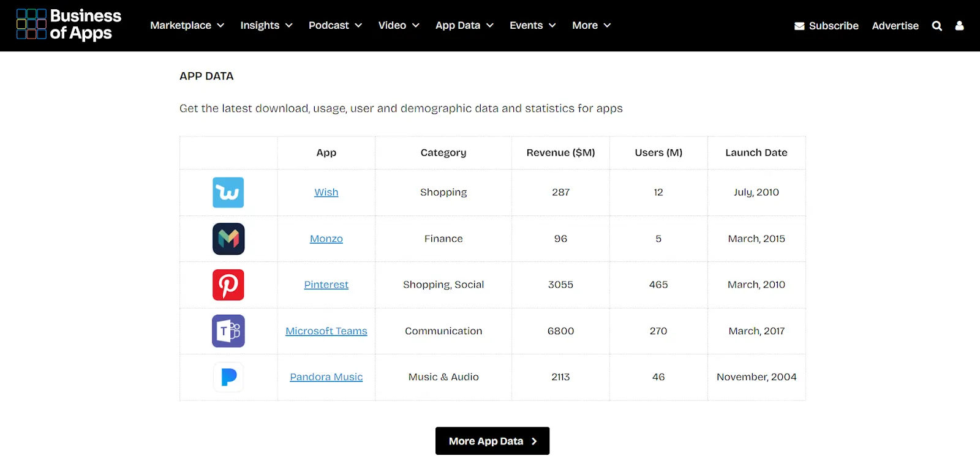Expand the Events menu
Screen dimensions: 980x456
(x=533, y=25)
